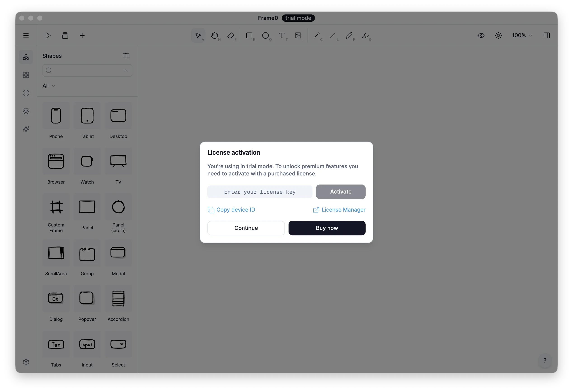Open the Layers sidebar tab
The image size is (573, 392).
26,111
